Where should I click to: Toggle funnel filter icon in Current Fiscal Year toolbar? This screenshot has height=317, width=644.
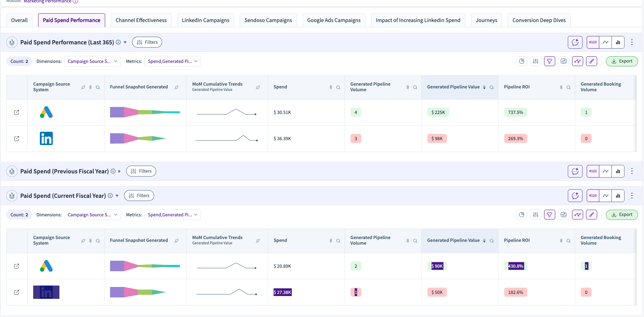(549, 215)
